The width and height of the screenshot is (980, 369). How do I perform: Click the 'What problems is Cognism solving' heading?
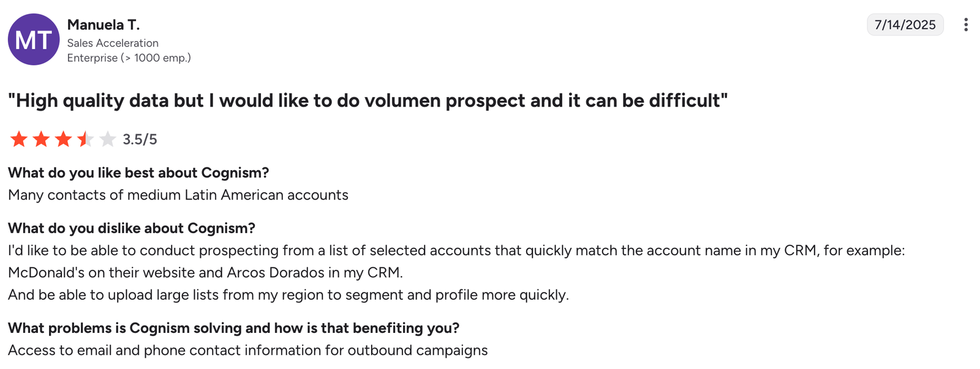(233, 328)
